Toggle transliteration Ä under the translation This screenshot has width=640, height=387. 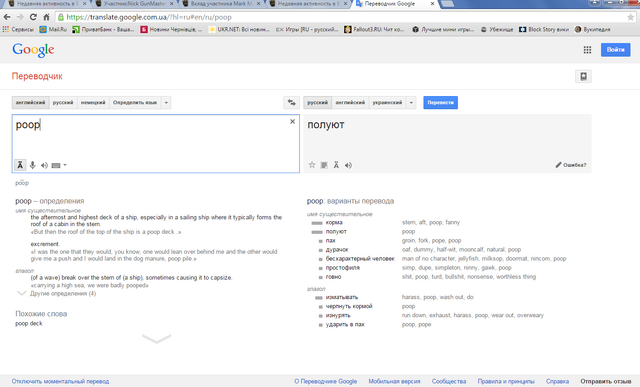[x=336, y=165]
